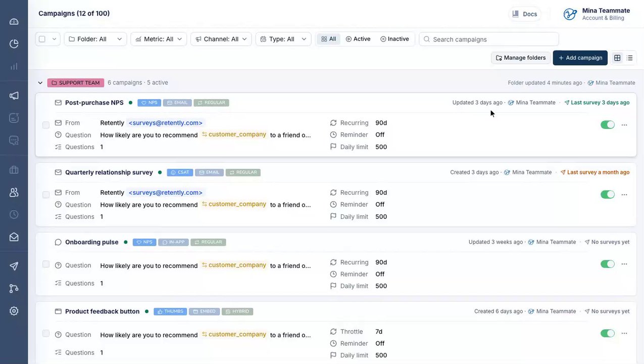Show All campaigns filter
Screen dimensions: 644x364
328,39
